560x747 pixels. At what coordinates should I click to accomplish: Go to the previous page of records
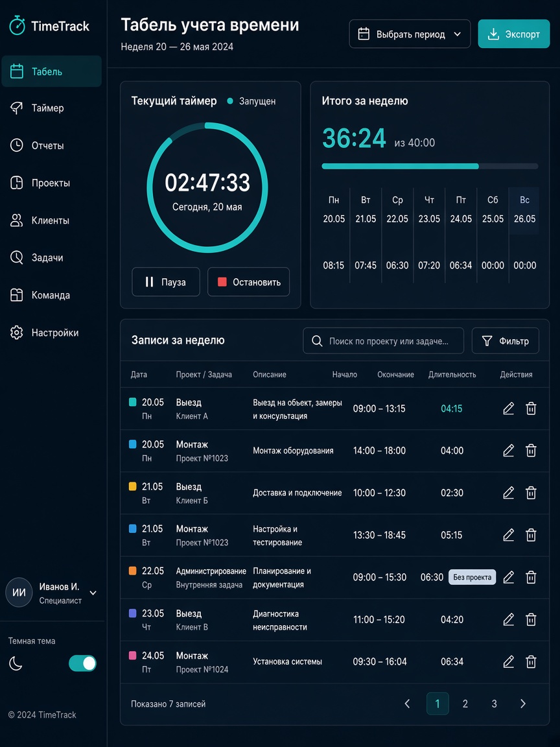click(x=407, y=704)
